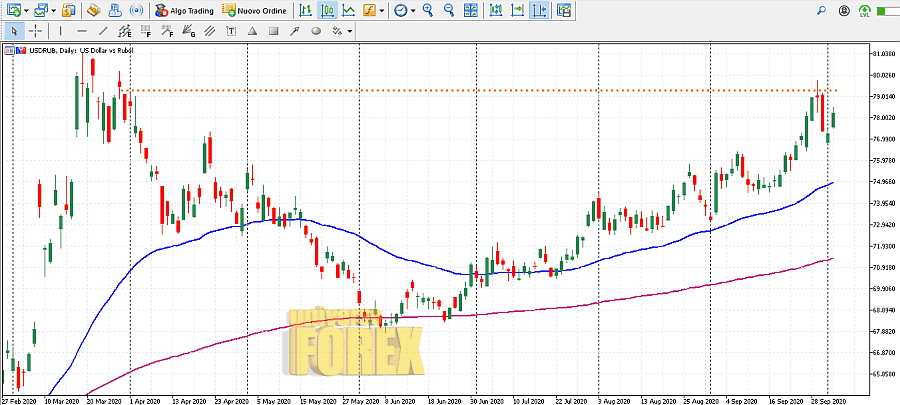This screenshot has width=900, height=405.
Task: Select candlestick chart display mode
Action: click(327, 10)
